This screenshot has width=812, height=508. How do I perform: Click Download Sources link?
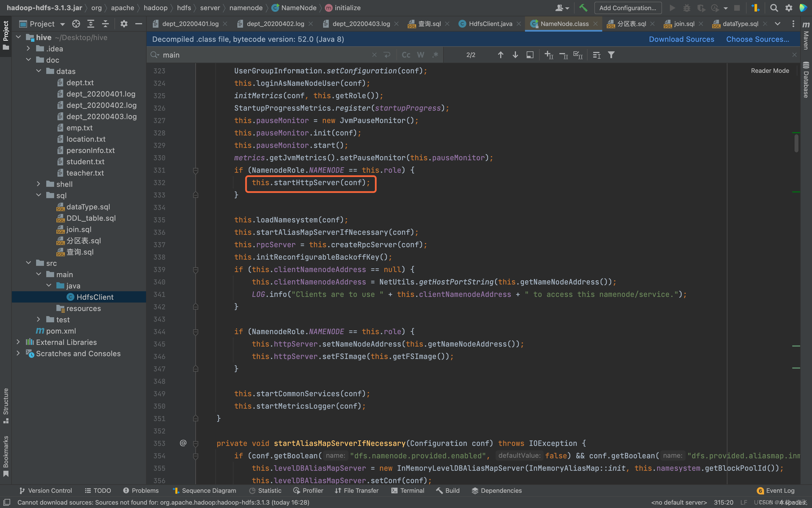pos(681,39)
